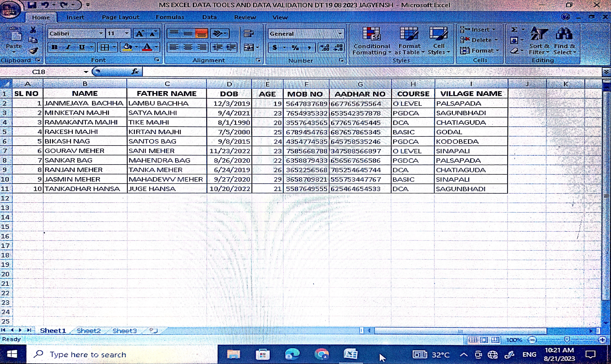This screenshot has height=364, width=611.
Task: Click the Wrap Text icon
Action: coord(248,33)
